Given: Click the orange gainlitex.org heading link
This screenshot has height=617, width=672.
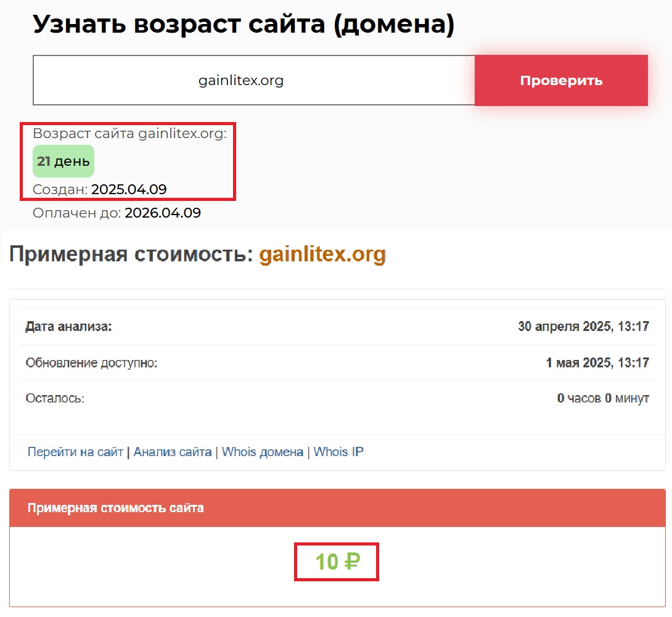Looking at the screenshot, I should pyautogui.click(x=322, y=255).
